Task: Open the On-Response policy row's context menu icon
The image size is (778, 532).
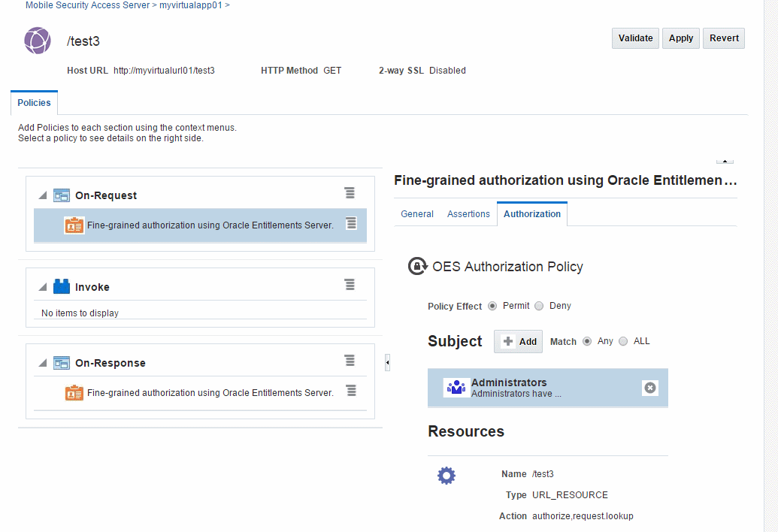Action: click(x=351, y=391)
